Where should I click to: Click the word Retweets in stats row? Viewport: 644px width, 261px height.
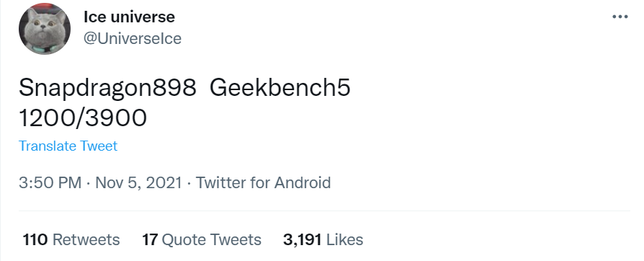point(86,239)
